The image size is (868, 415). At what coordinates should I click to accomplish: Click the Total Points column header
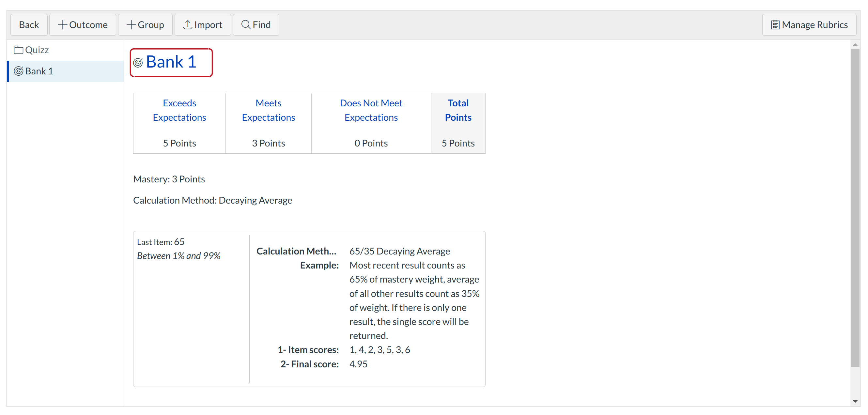coord(458,110)
